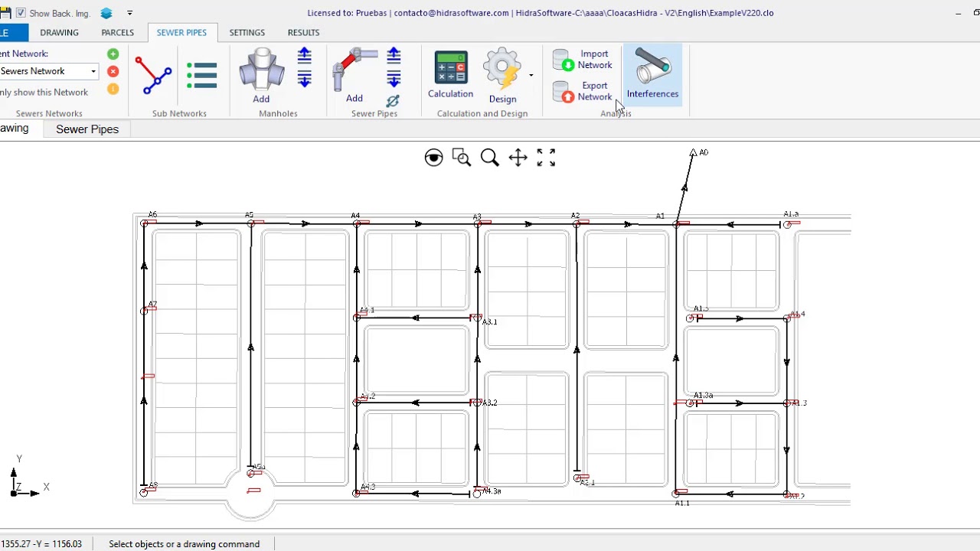Image resolution: width=980 pixels, height=551 pixels.
Task: Select the zoom window tool icon
Action: click(x=462, y=158)
